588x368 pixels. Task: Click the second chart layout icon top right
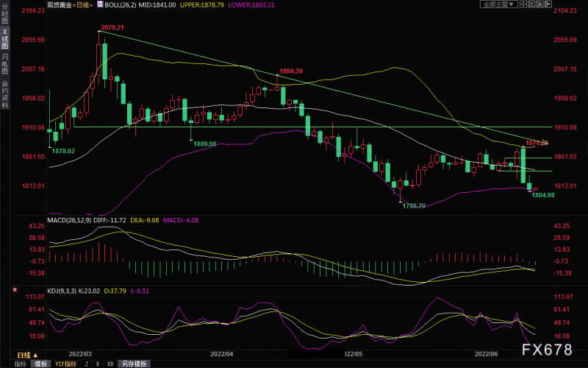(531, 4)
